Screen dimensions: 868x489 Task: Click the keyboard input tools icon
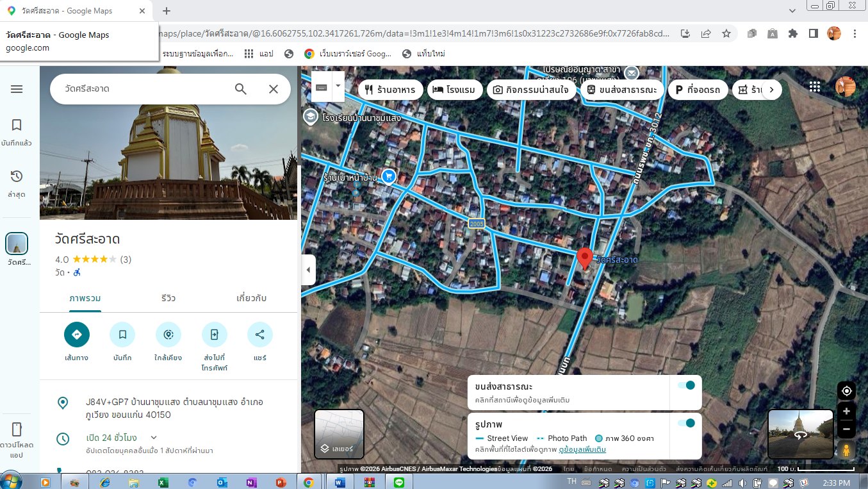[322, 87]
